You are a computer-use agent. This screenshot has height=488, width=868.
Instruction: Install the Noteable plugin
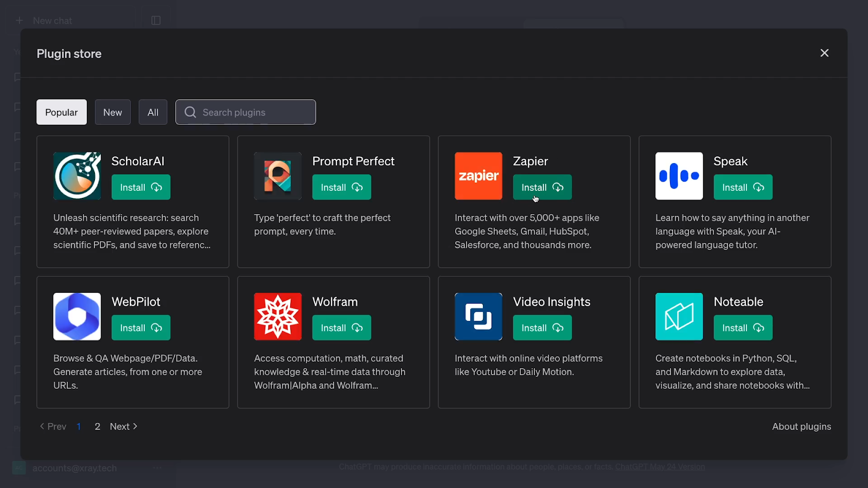(743, 328)
